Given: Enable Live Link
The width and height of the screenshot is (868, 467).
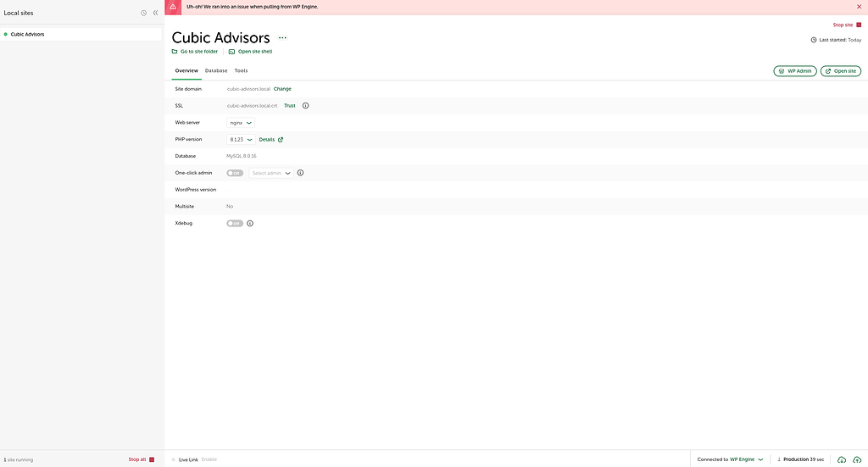Looking at the screenshot, I should point(209,460).
